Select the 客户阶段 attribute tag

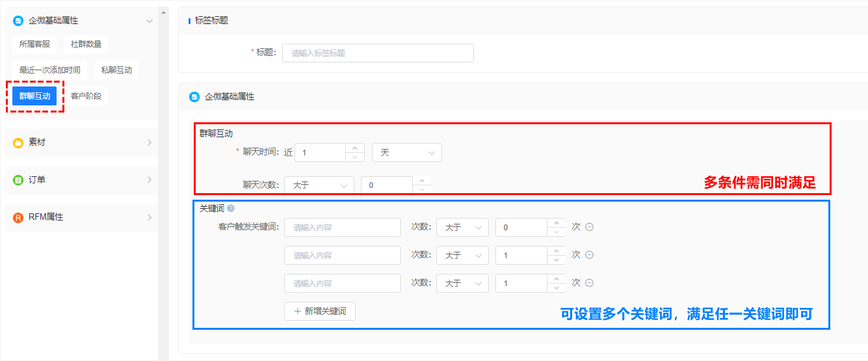coord(86,96)
